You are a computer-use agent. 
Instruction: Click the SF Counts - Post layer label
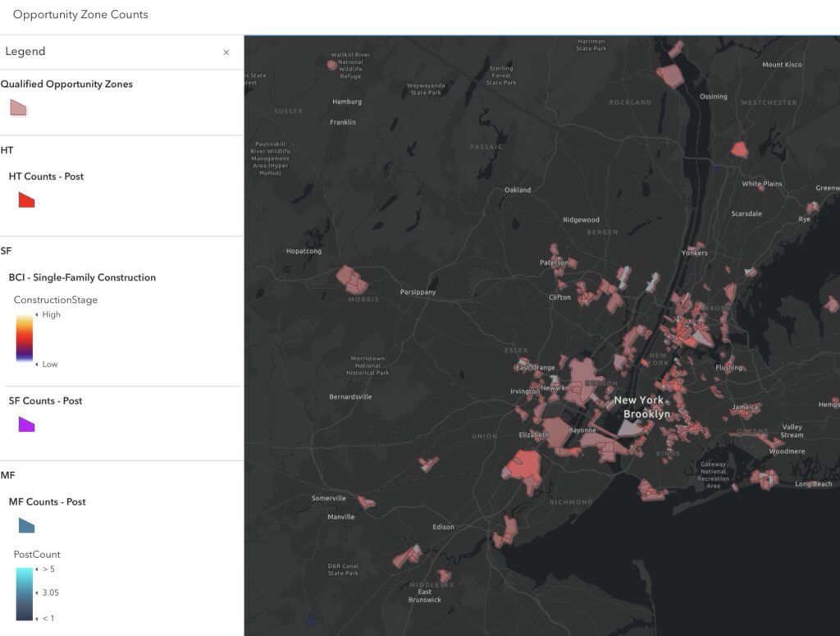click(x=46, y=400)
